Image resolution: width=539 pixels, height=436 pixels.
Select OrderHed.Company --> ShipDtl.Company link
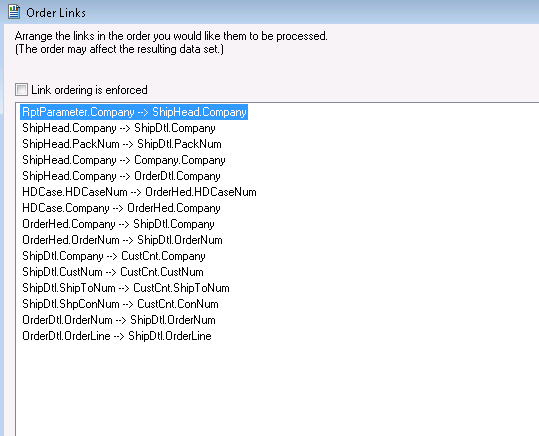click(118, 224)
